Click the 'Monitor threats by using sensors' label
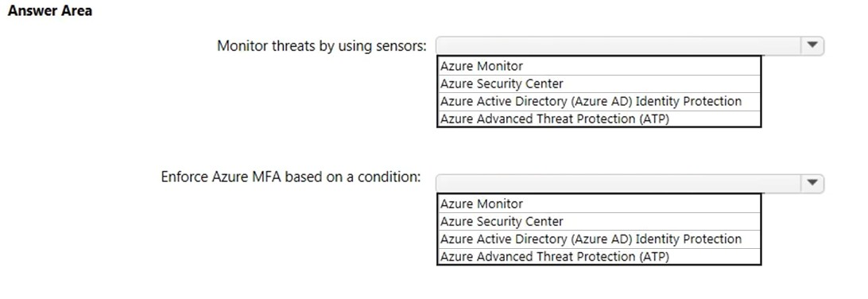868x299 pixels. coord(322,46)
